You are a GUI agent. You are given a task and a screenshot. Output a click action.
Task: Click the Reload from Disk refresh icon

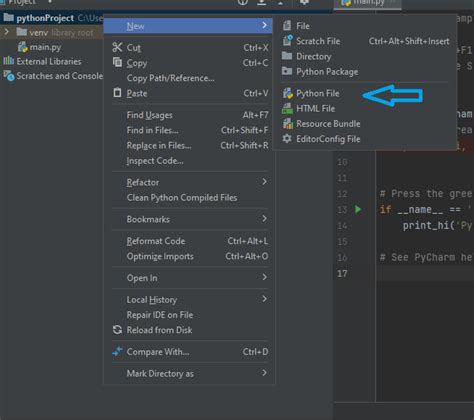tap(117, 330)
